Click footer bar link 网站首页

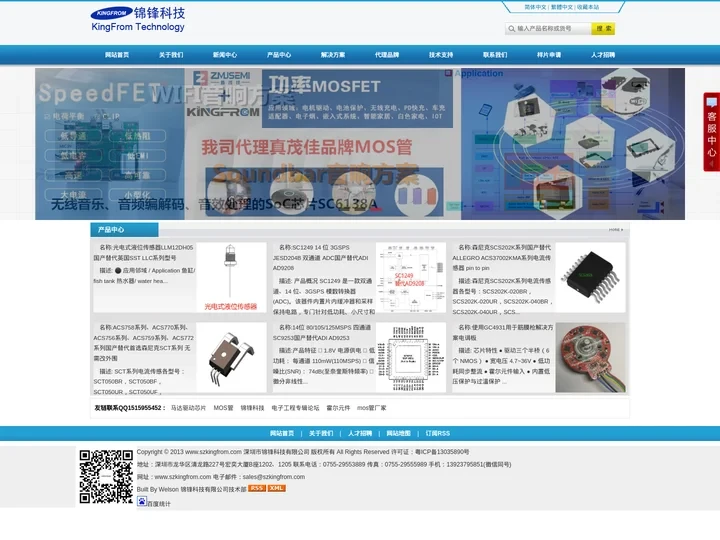click(x=281, y=433)
